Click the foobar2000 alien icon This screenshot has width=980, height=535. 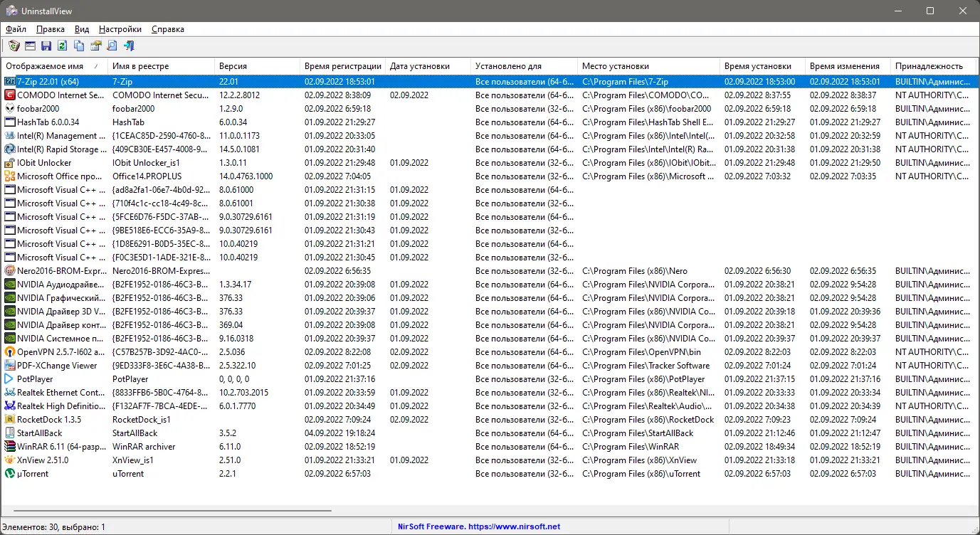[x=10, y=109]
